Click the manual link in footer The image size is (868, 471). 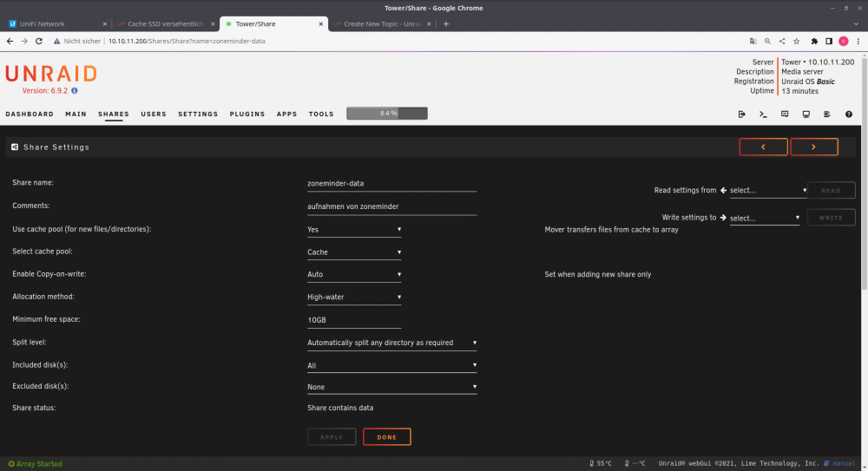tap(844, 464)
